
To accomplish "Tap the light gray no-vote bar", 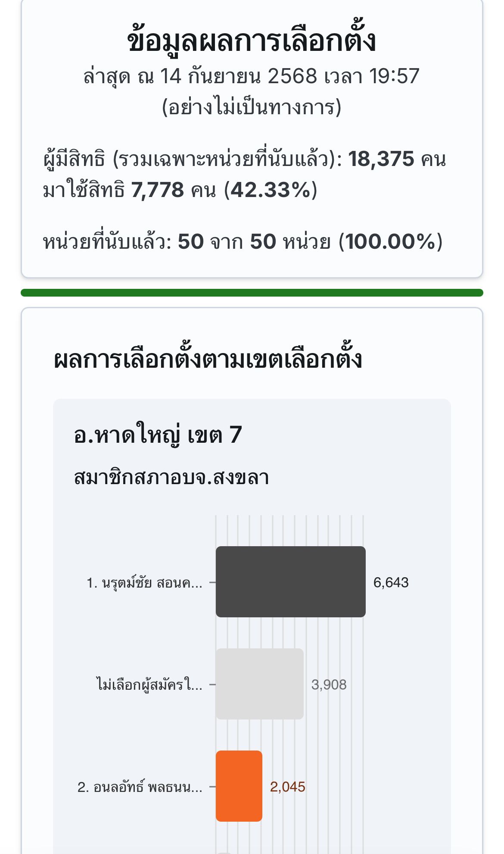I will (x=259, y=684).
